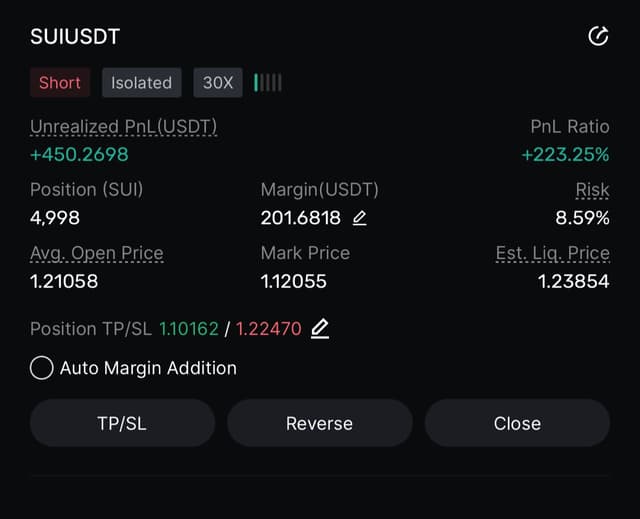Tap the ADL level bars indicator

point(268,83)
